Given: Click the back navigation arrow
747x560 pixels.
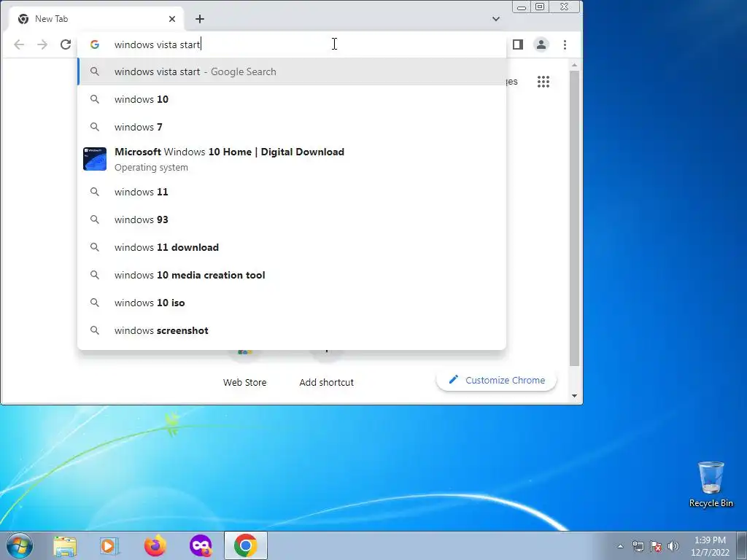Looking at the screenshot, I should [19, 44].
